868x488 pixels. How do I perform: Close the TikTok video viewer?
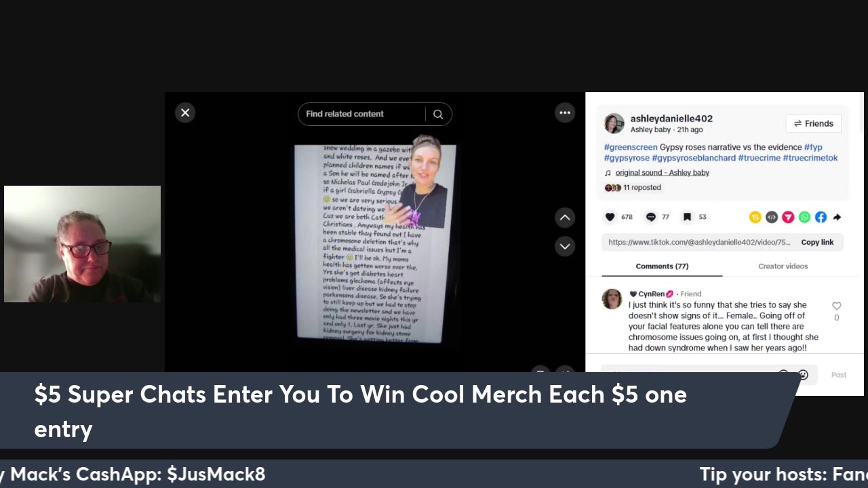(185, 113)
